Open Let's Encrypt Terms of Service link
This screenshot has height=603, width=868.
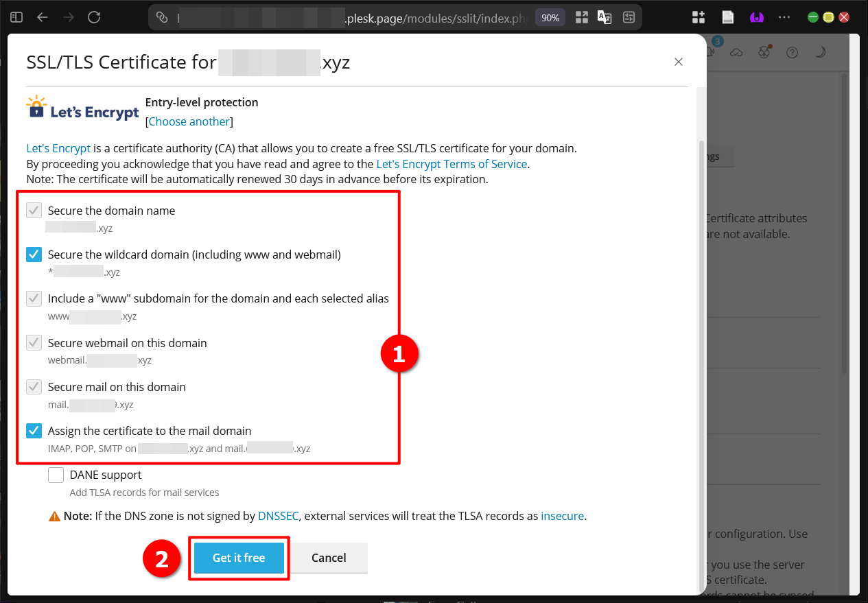click(451, 164)
